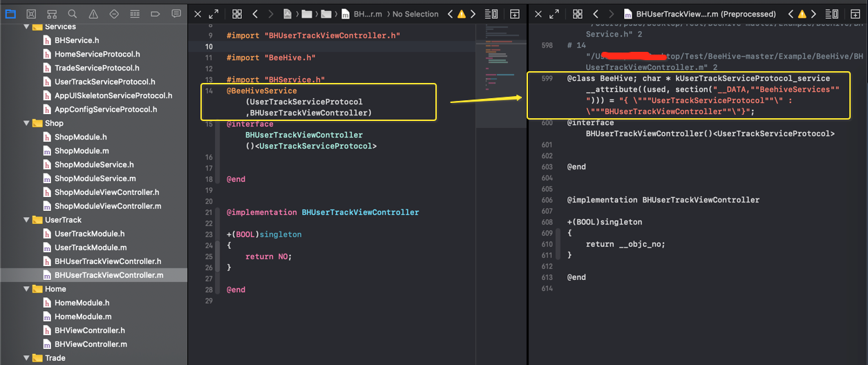
Task: Open the BHUserTrackView...r.m (Preprocessed) jump bar
Action: click(x=699, y=14)
